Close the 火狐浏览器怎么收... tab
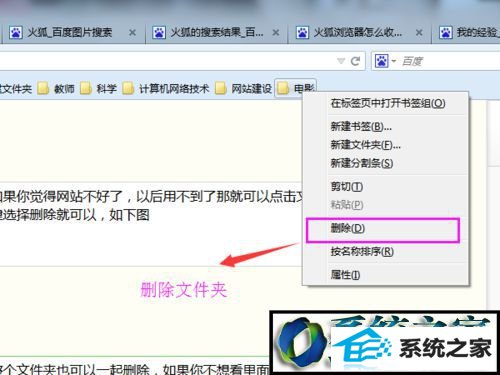This screenshot has width=500, height=375. click(x=419, y=33)
